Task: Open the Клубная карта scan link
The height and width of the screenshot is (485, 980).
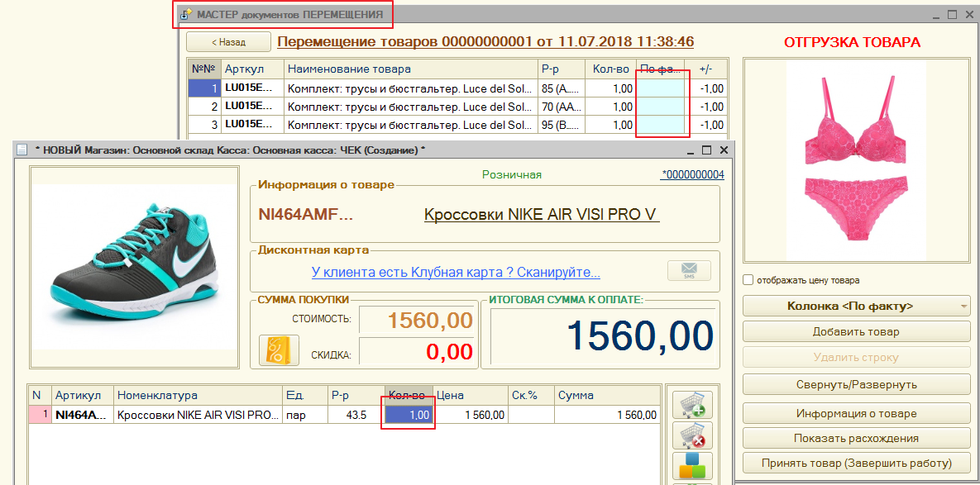Action: coord(456,273)
